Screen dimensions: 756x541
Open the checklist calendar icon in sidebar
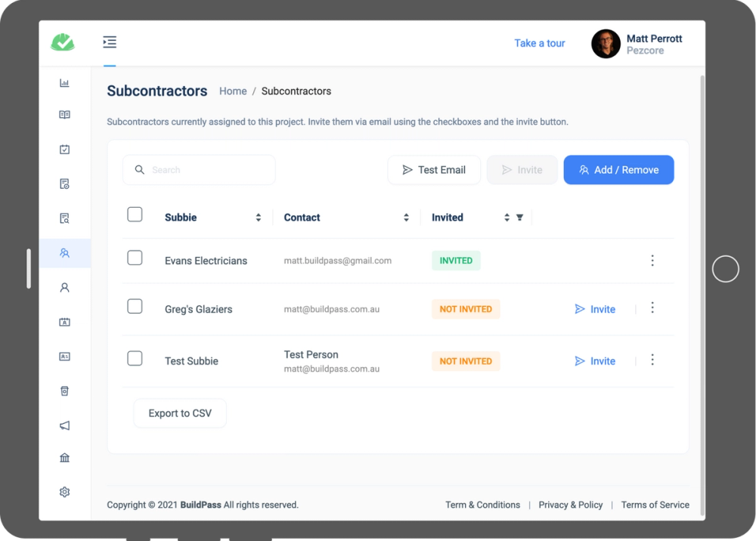(x=64, y=149)
